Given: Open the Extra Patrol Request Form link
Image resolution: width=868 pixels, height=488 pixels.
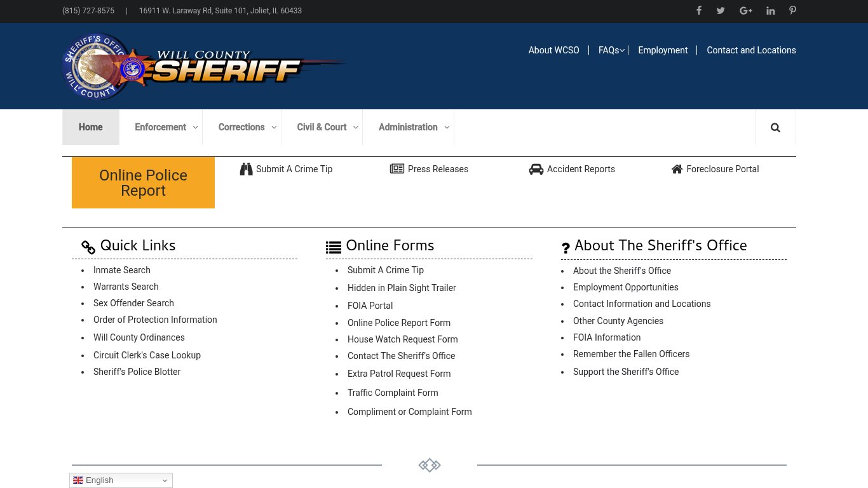Looking at the screenshot, I should [399, 374].
